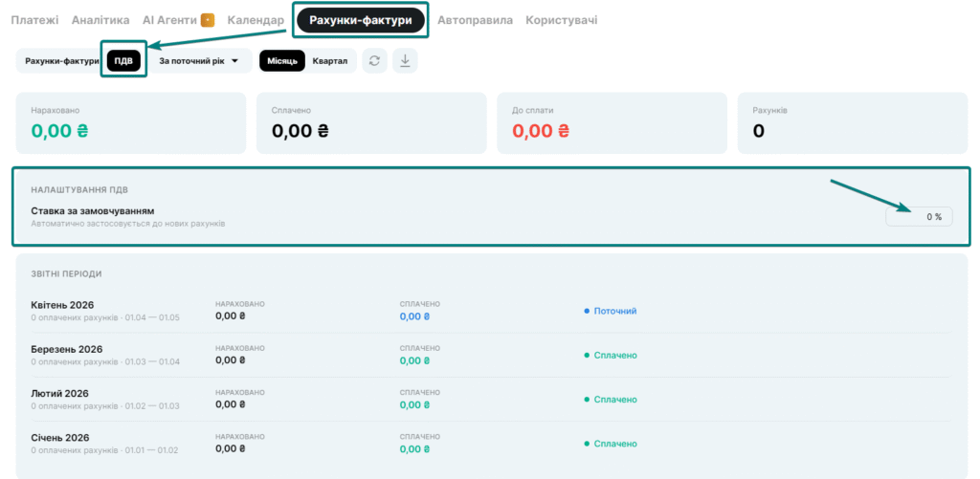Image resolution: width=980 pixels, height=479 pixels.
Task: Go to the Аналітика tab
Action: click(x=100, y=20)
